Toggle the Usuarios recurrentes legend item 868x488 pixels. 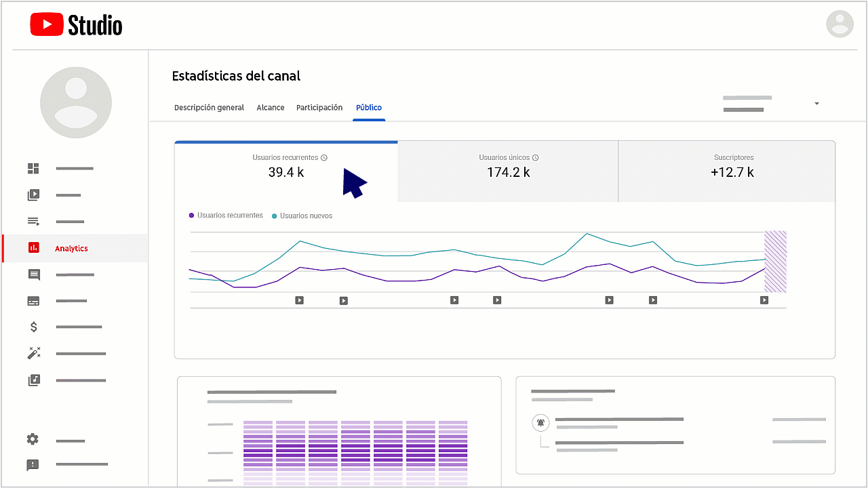tap(226, 215)
